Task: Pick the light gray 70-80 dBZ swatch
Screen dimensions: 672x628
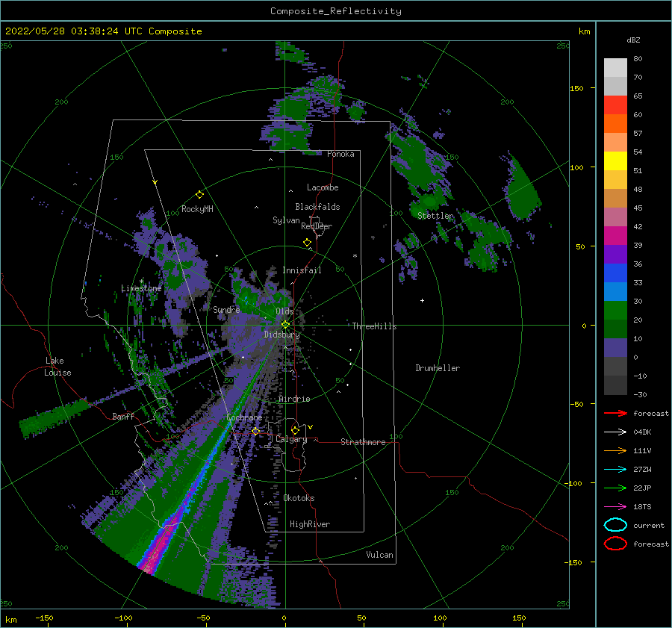Action: tap(615, 68)
